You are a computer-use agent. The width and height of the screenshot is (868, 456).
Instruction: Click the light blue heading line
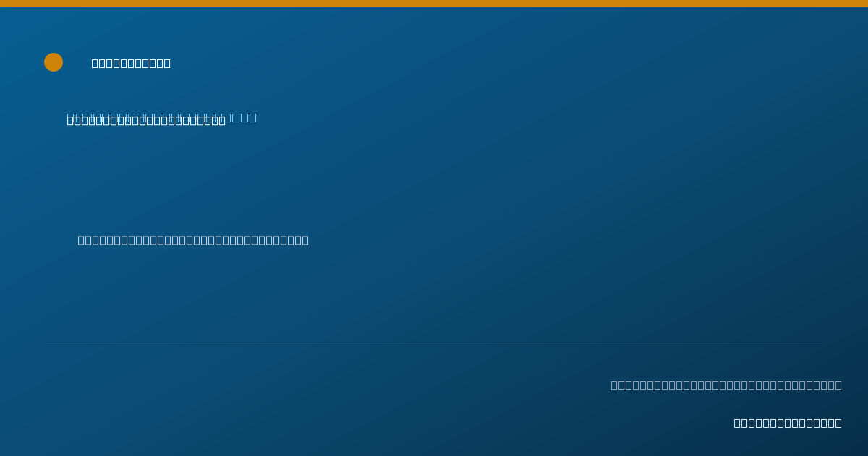[162, 117]
